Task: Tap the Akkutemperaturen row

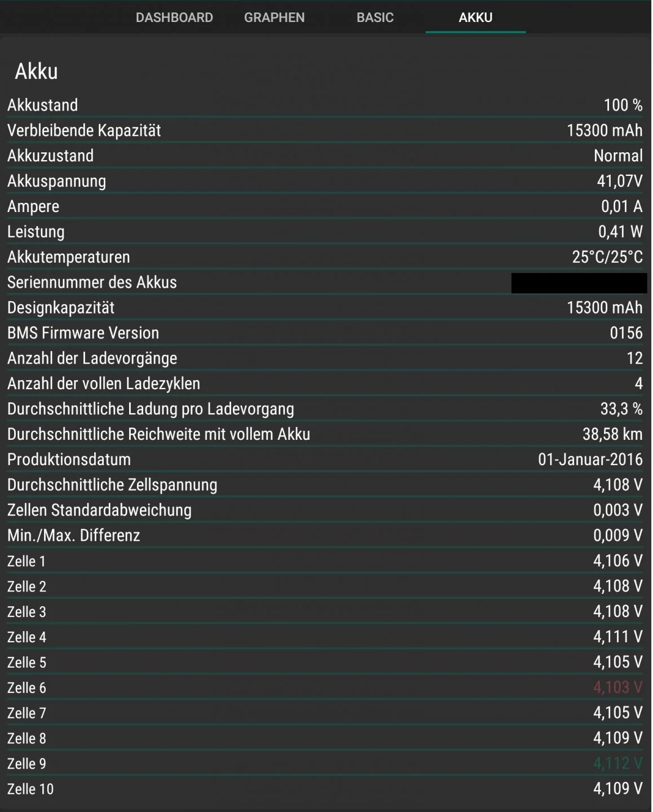Action: coord(325,257)
